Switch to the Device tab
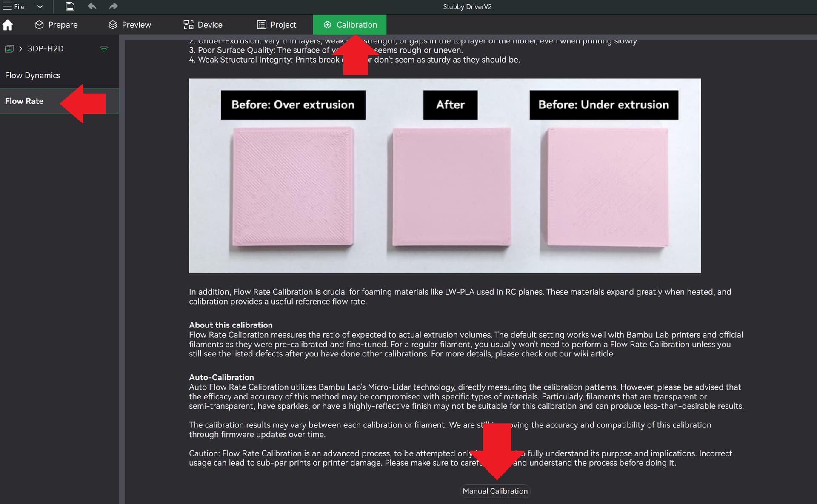Screen dimensions: 817x504 (x=203, y=25)
